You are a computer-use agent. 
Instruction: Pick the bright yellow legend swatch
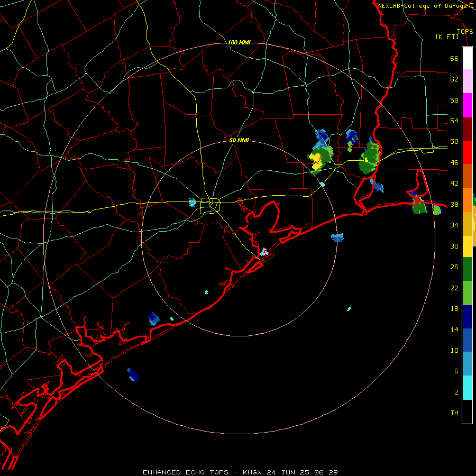(467, 246)
